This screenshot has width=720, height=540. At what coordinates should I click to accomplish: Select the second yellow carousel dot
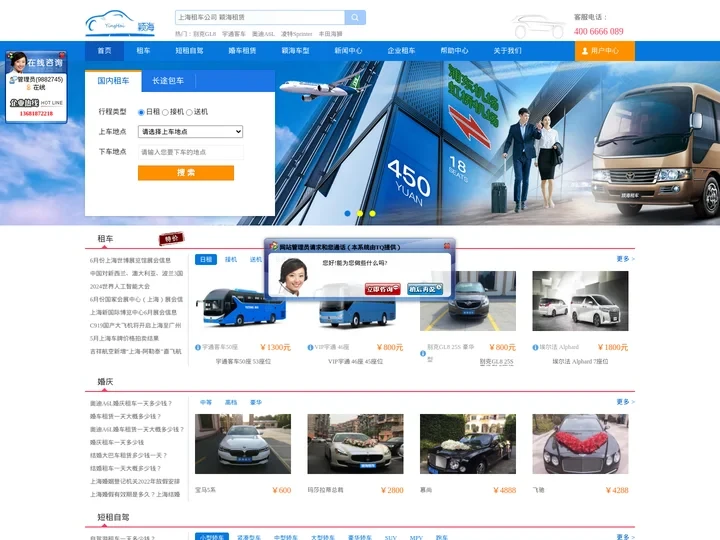[360, 214]
